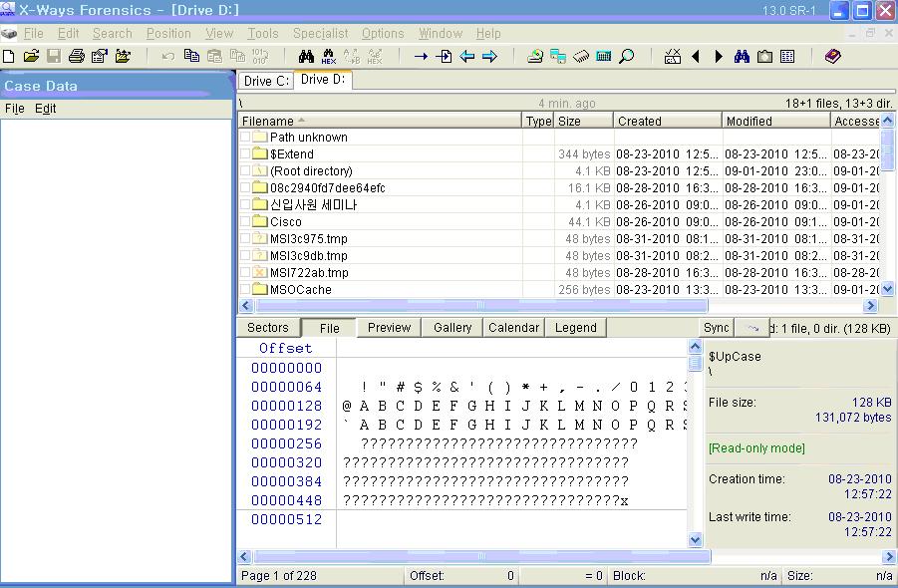Click the file list scroll-down arrow
898x588 pixels.
tap(887, 289)
